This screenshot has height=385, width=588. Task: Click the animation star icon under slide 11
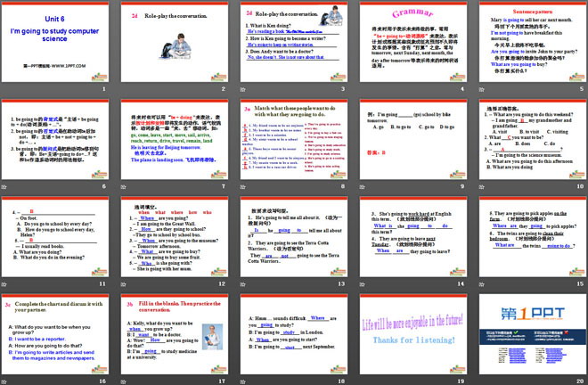(x=4, y=284)
